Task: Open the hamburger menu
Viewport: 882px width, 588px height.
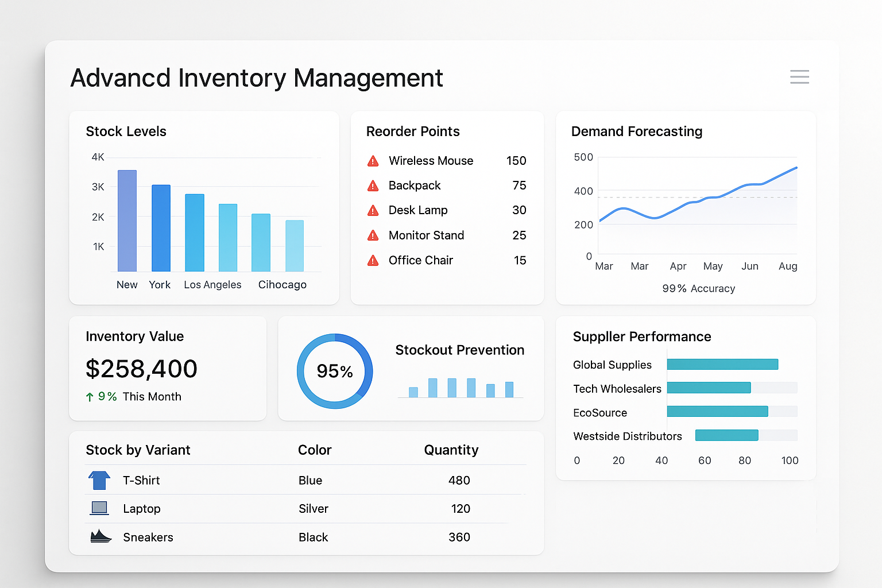Action: click(x=799, y=77)
